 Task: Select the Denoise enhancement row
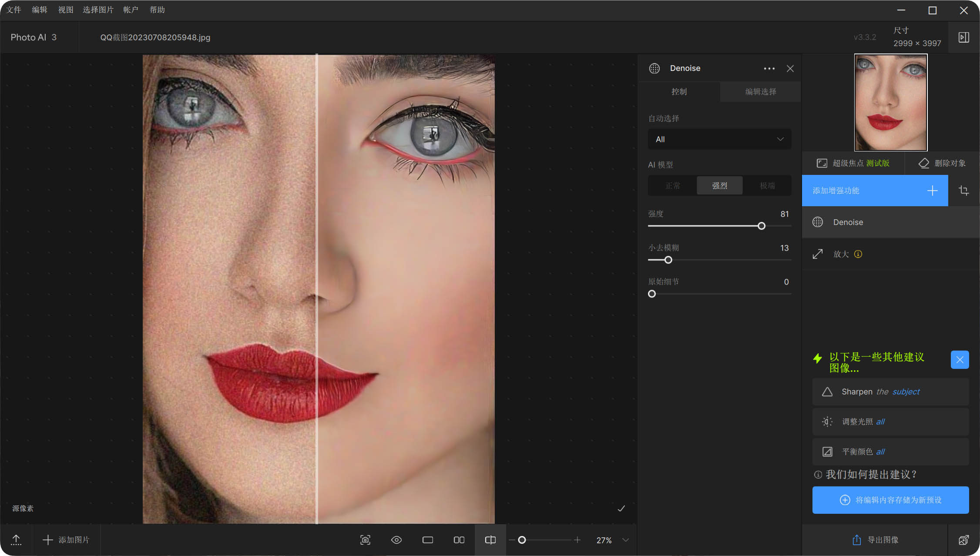click(x=890, y=222)
